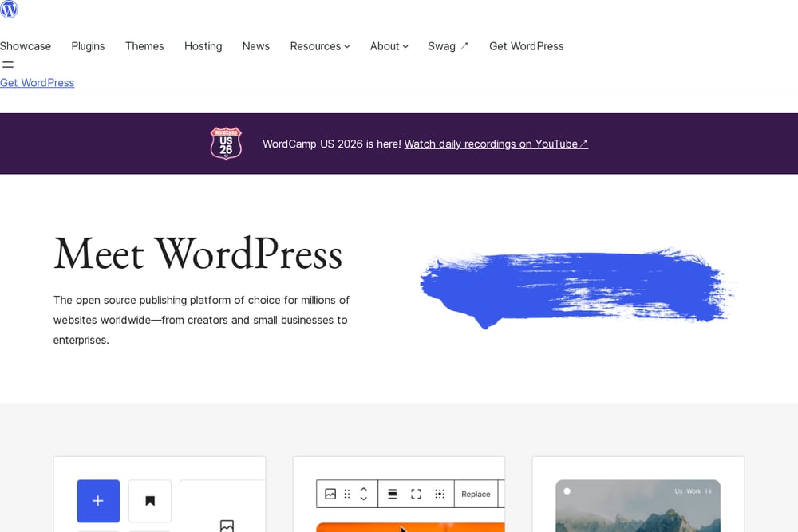Click Get WordPress in the nav bar
The image size is (798, 532).
click(x=526, y=46)
